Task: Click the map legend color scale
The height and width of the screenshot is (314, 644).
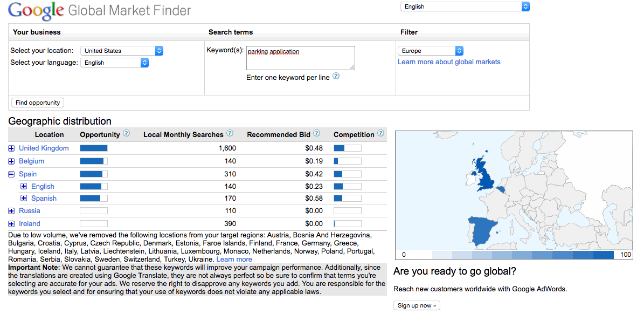Action: pos(523,255)
